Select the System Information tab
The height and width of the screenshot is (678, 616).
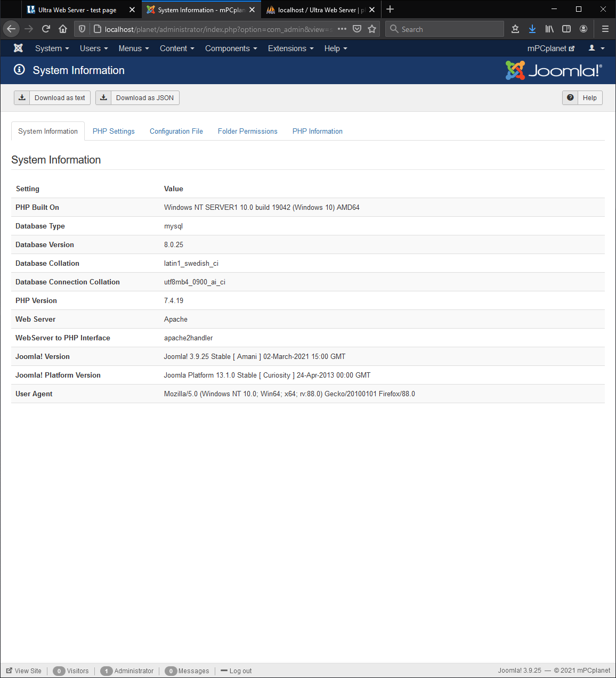click(48, 131)
